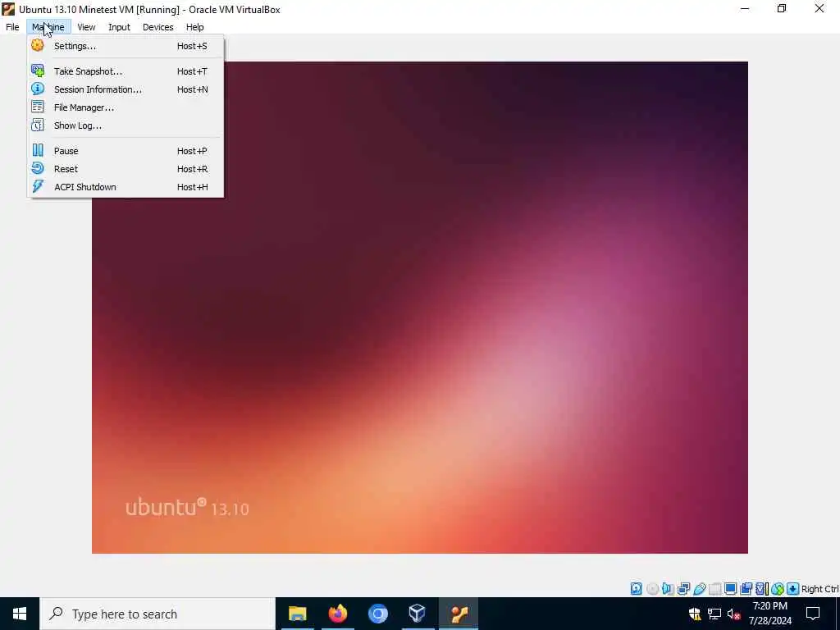Click the shared folders status icon

tap(715, 589)
